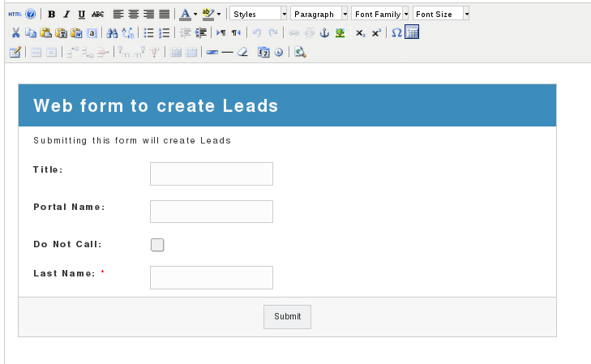Screen dimensions: 591x364
Task: Toggle the Do Not Call checkbox
Action: coord(157,245)
